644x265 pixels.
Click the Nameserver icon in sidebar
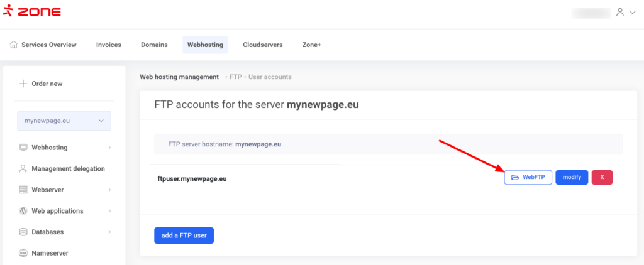pyautogui.click(x=23, y=253)
